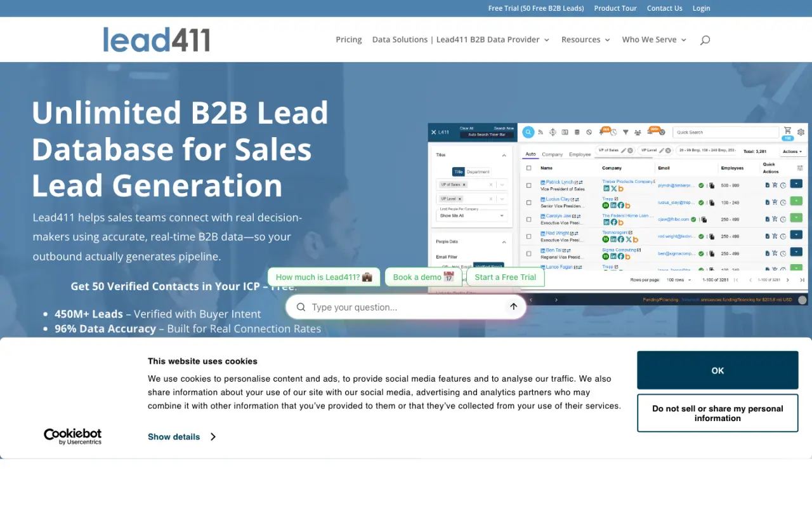Switch to the Employee tab
Screen dimensions: 812x508
tap(580, 154)
